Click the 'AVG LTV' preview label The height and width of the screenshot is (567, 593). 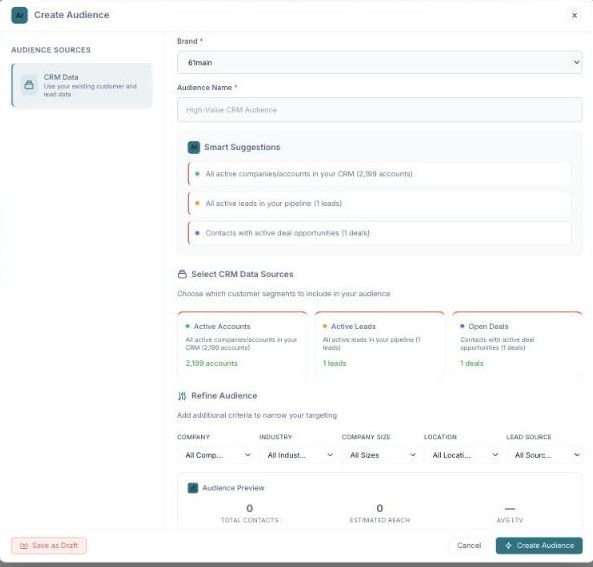point(510,520)
